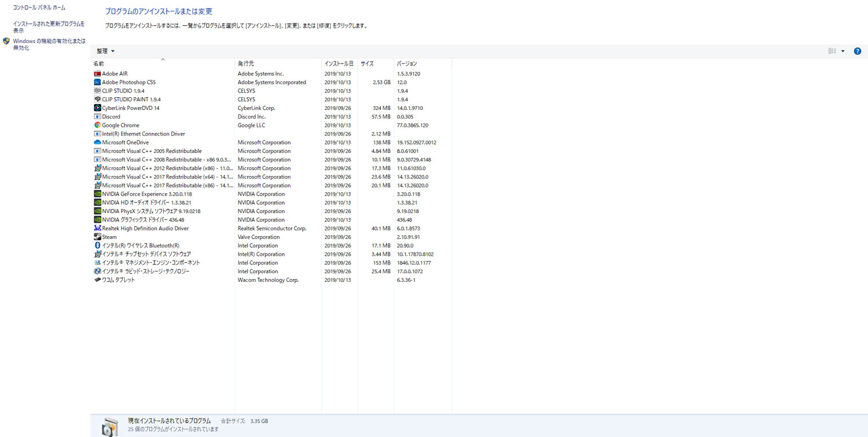Select the Visual C++ 2017 (x64) icon

click(x=97, y=177)
